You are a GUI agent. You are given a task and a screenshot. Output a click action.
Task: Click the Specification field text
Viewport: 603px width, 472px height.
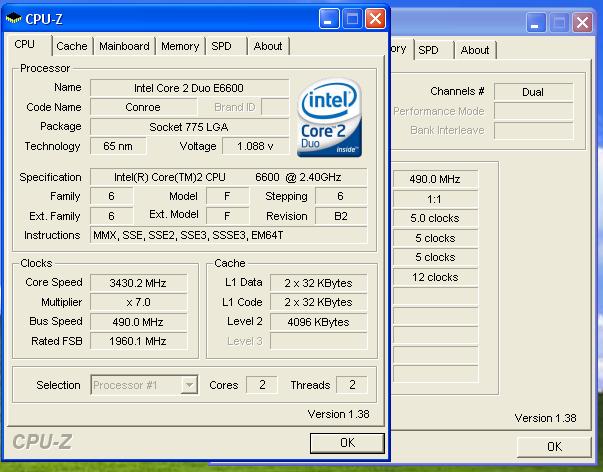pyautogui.click(x=228, y=177)
